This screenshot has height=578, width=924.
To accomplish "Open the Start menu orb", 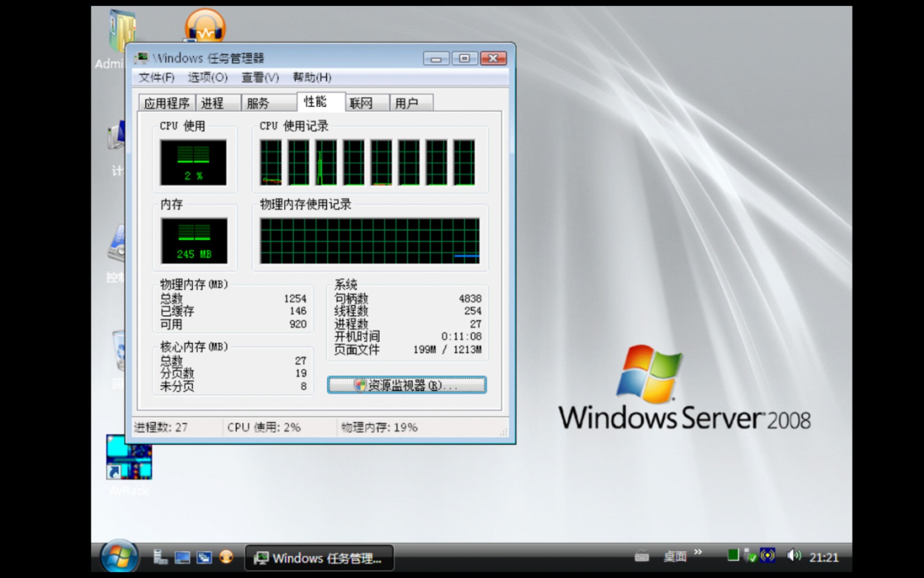I will [119, 557].
